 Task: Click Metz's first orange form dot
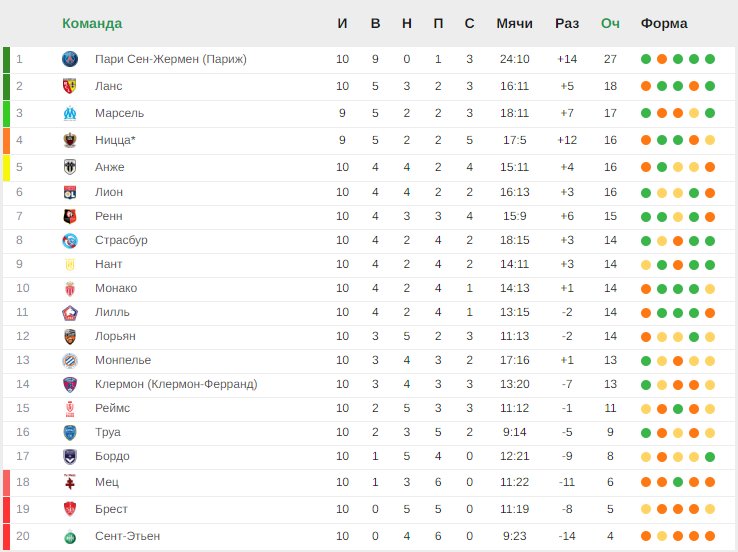coord(646,482)
